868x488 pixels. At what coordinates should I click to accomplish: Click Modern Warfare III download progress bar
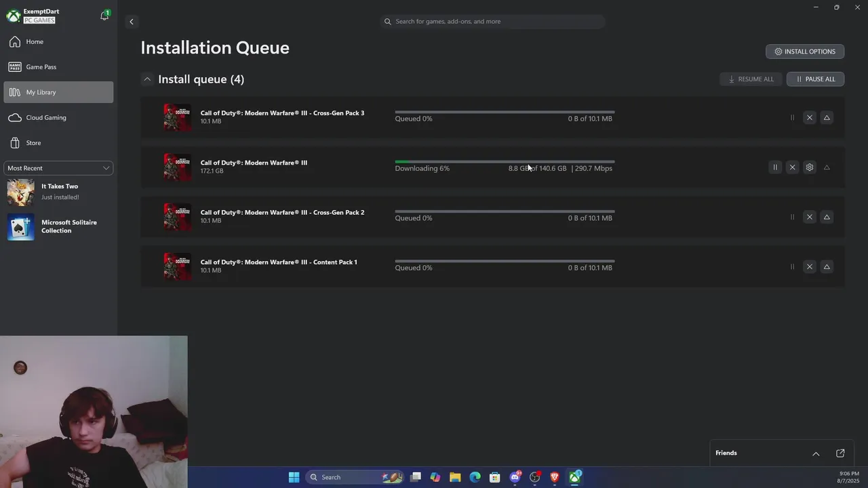[x=505, y=162]
